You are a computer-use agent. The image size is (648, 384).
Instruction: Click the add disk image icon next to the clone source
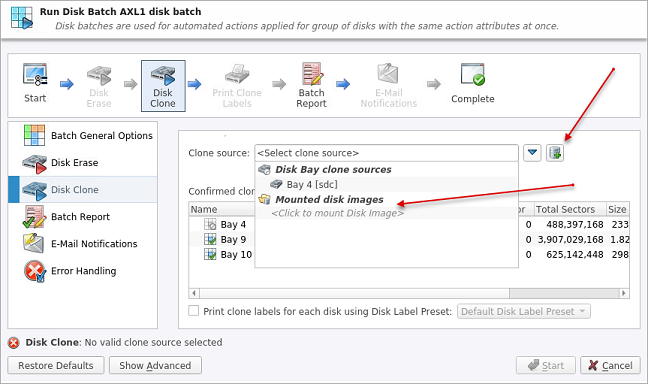(x=555, y=153)
